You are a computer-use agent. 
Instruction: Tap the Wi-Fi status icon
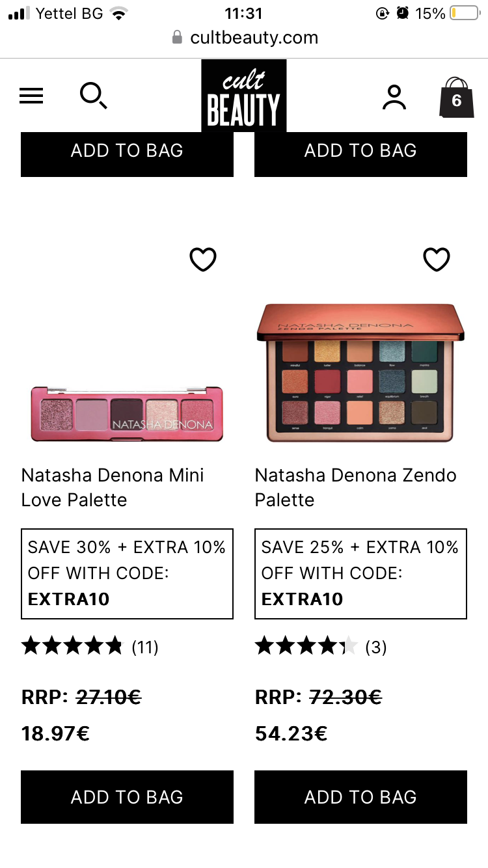[118, 13]
